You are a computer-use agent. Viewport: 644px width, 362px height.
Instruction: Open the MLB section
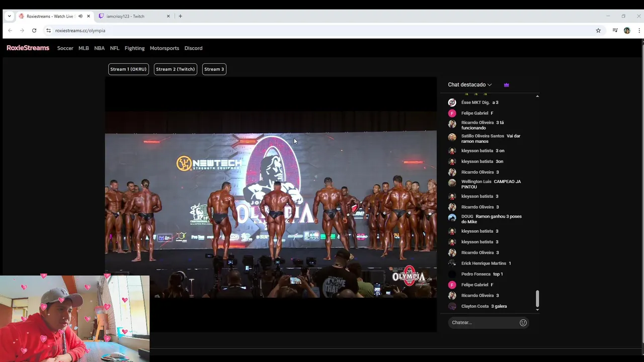coord(84,48)
